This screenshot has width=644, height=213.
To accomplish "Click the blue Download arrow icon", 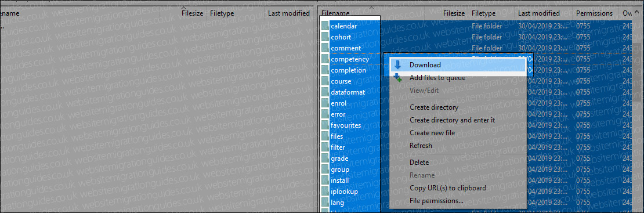I will tap(397, 65).
